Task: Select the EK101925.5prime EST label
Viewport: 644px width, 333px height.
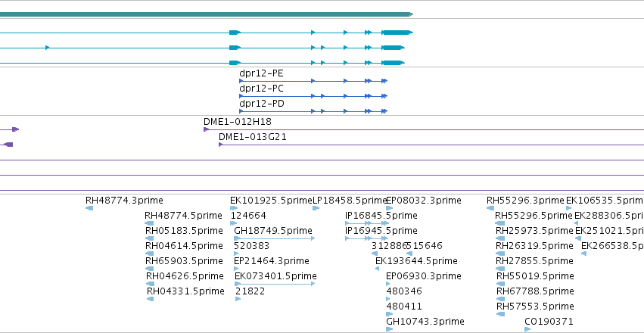Action: [272, 201]
